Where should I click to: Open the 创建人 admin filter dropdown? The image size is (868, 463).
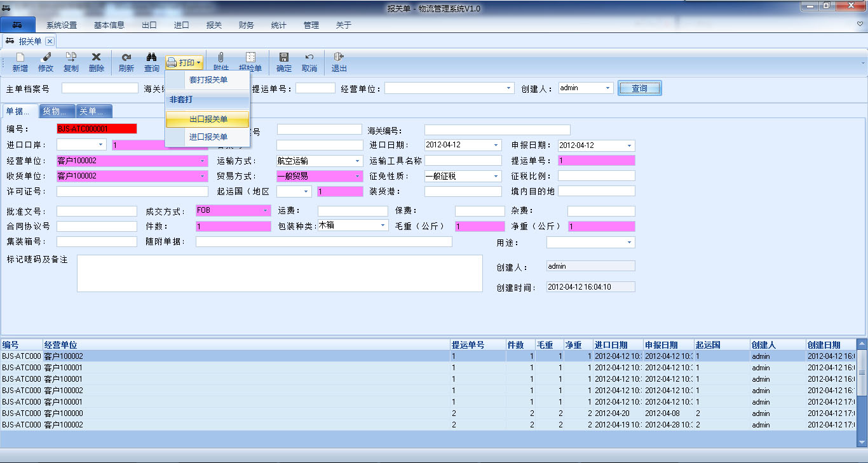click(x=608, y=88)
